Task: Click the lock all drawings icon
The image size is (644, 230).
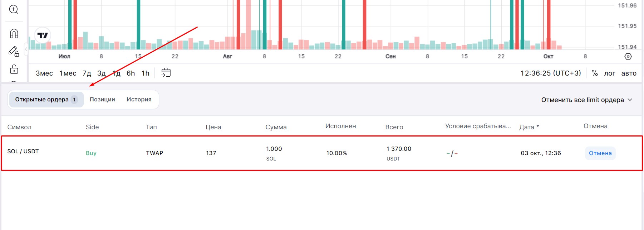Action: pyautogui.click(x=14, y=69)
